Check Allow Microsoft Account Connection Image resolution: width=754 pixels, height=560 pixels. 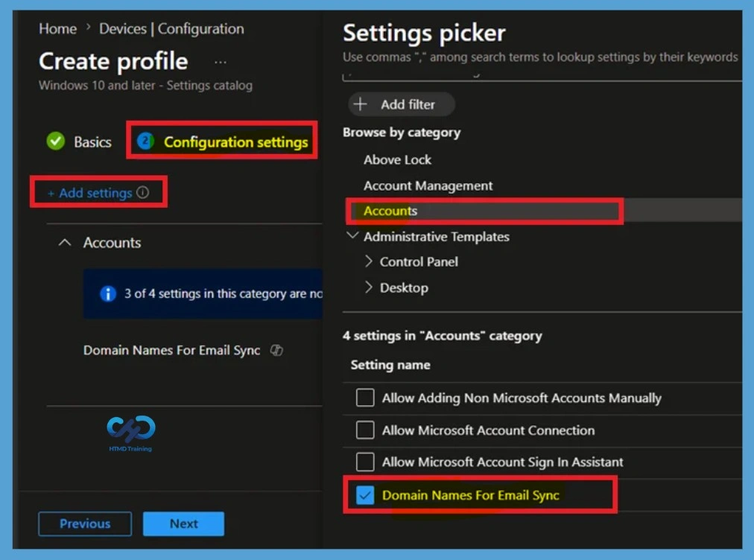[x=365, y=430]
